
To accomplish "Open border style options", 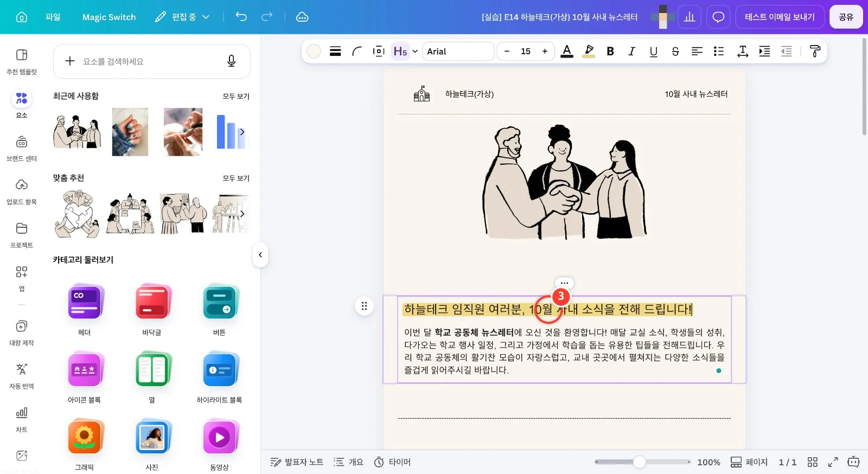I will (x=335, y=51).
